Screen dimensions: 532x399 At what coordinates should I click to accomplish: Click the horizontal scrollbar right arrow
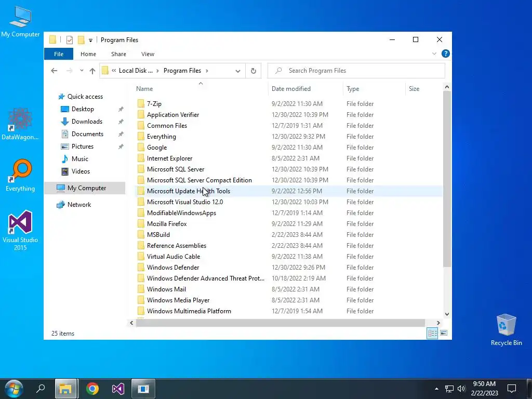(438, 323)
